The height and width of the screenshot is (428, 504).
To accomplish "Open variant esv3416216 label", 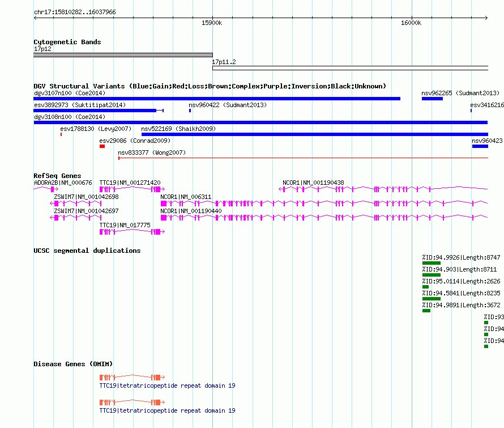I will (x=486, y=105).
